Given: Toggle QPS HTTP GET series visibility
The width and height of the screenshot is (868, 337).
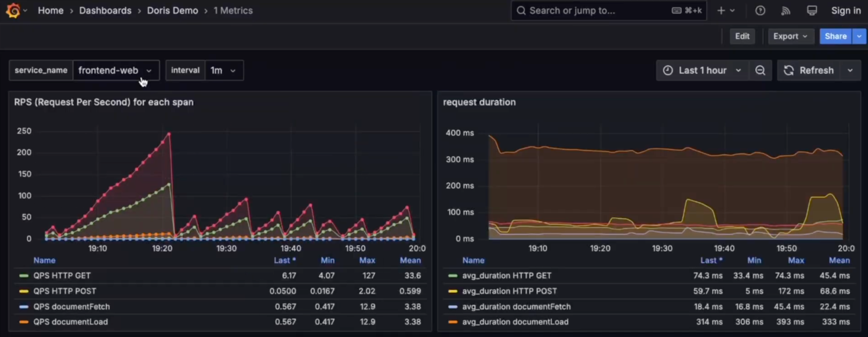Looking at the screenshot, I should click(62, 275).
